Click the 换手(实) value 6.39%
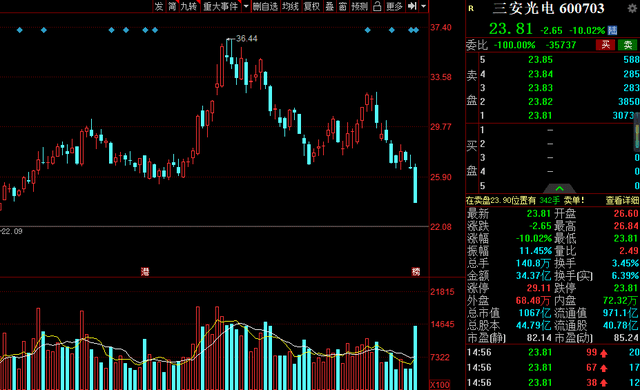Image resolution: width=640 pixels, height=390 pixels. pyautogui.click(x=625, y=276)
